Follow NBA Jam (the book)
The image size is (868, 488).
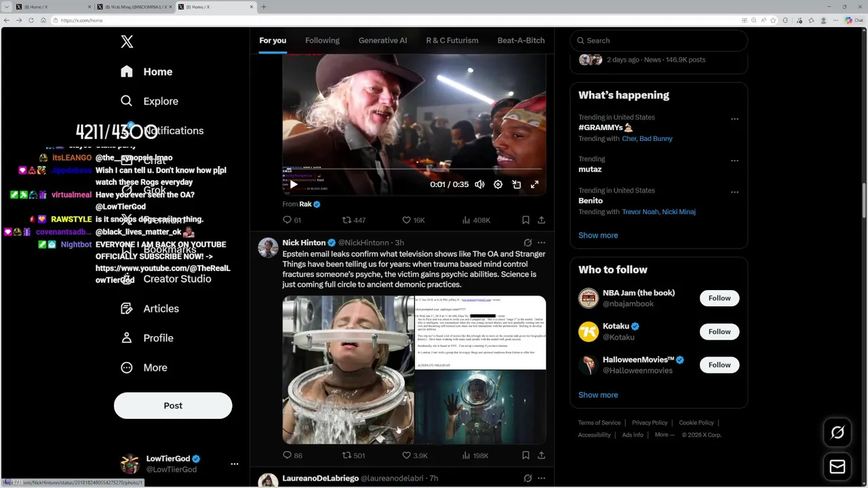point(719,298)
